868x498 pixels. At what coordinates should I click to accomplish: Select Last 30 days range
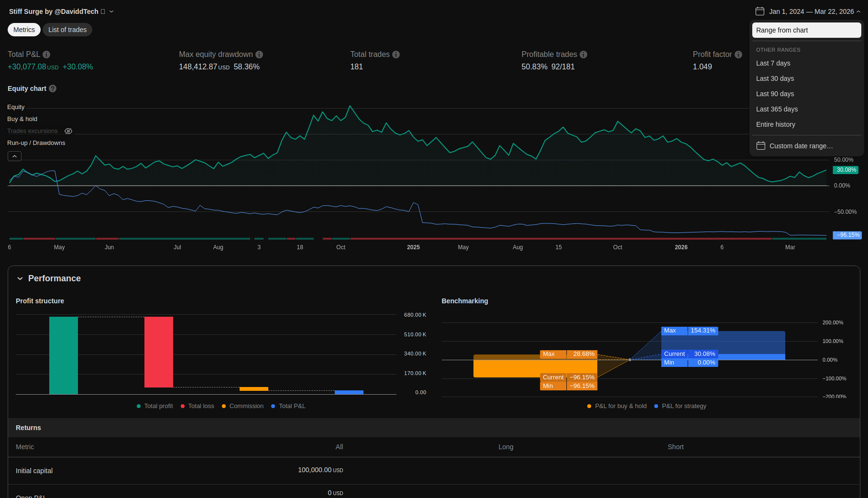[x=775, y=78]
